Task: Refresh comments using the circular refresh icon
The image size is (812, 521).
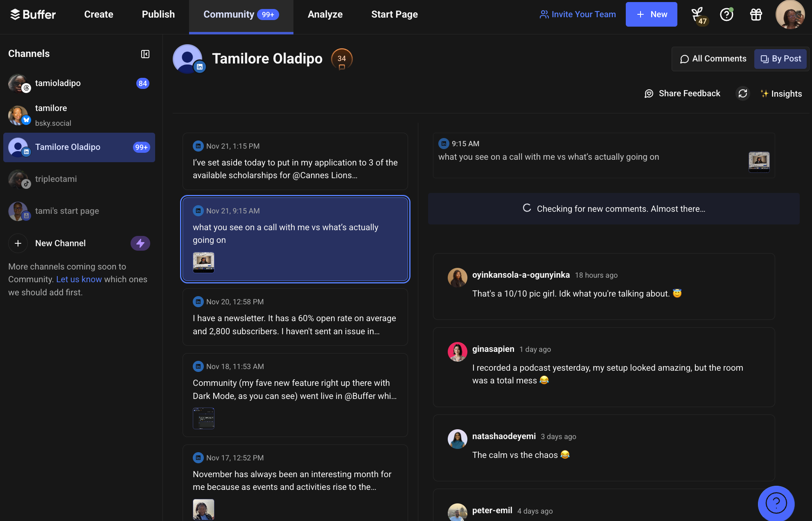Action: [743, 93]
